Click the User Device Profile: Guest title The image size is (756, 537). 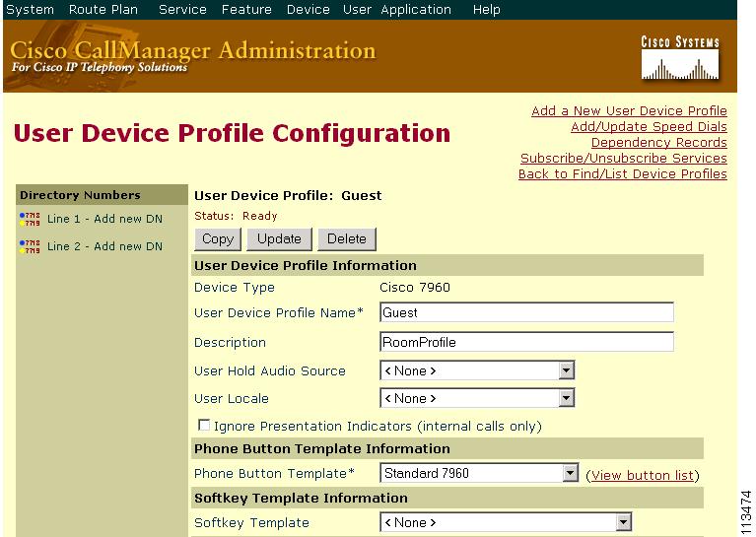click(288, 196)
